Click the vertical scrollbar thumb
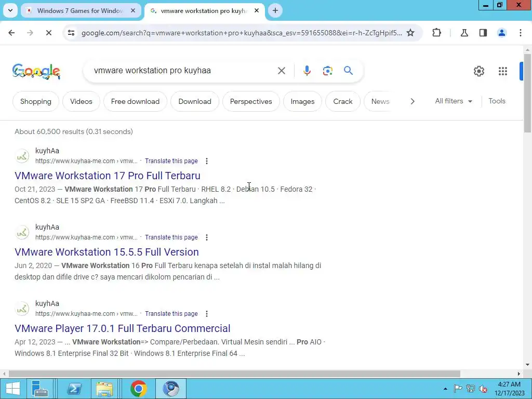This screenshot has width=532, height=399. [x=527, y=92]
